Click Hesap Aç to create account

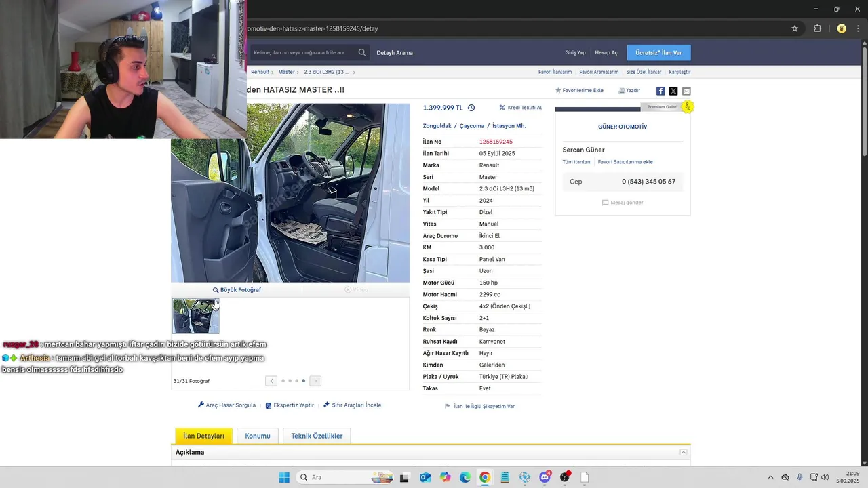pos(606,52)
